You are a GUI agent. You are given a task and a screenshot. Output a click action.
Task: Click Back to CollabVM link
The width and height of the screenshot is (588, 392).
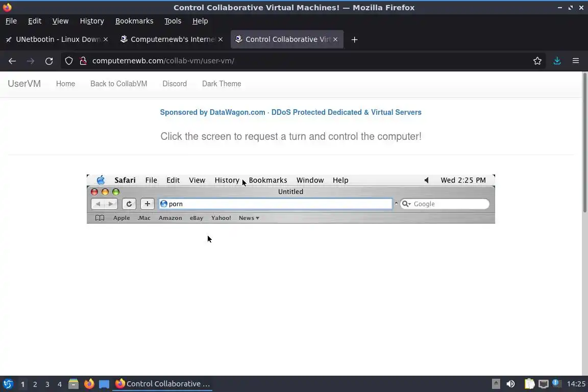119,84
